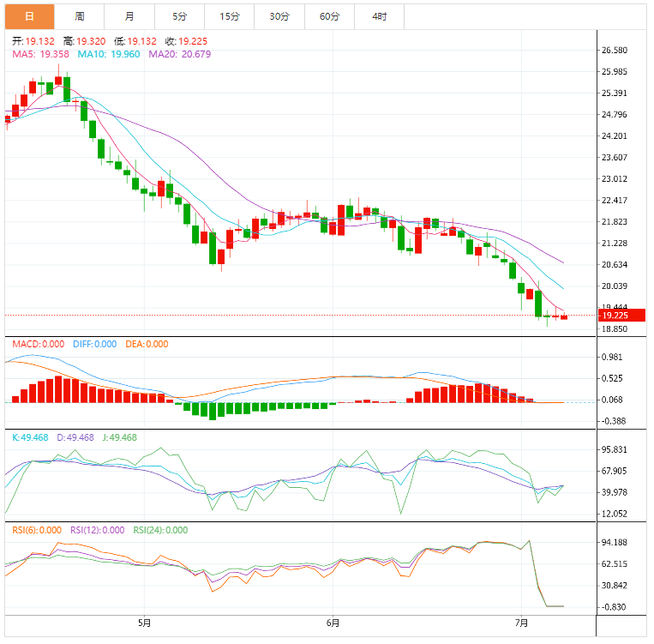Switch to the 周 weekly tab
The image size is (654, 644).
pyautogui.click(x=80, y=16)
